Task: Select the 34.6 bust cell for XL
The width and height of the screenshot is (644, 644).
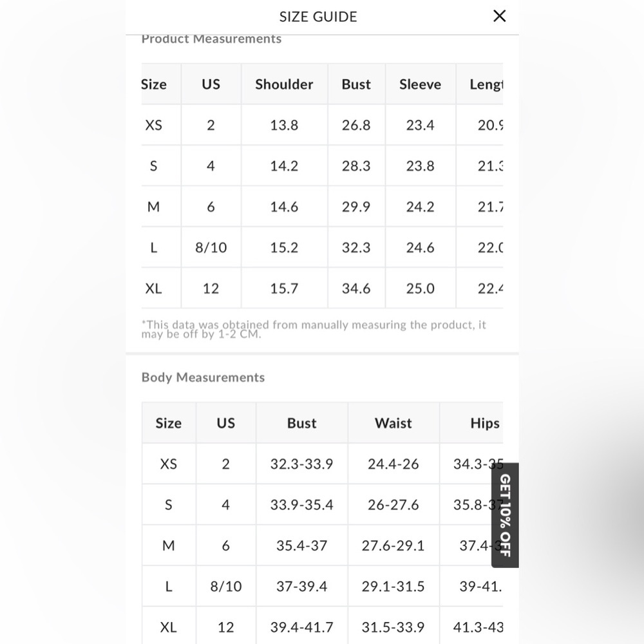Action: pyautogui.click(x=356, y=289)
